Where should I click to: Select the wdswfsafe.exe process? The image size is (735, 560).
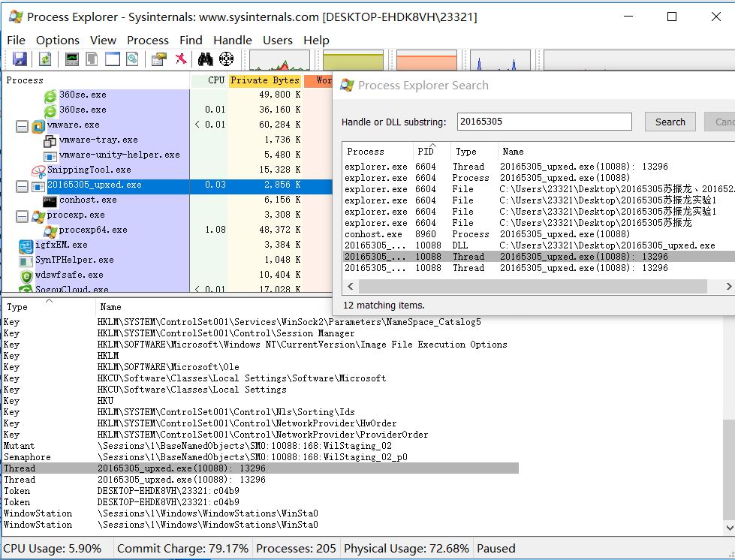69,275
